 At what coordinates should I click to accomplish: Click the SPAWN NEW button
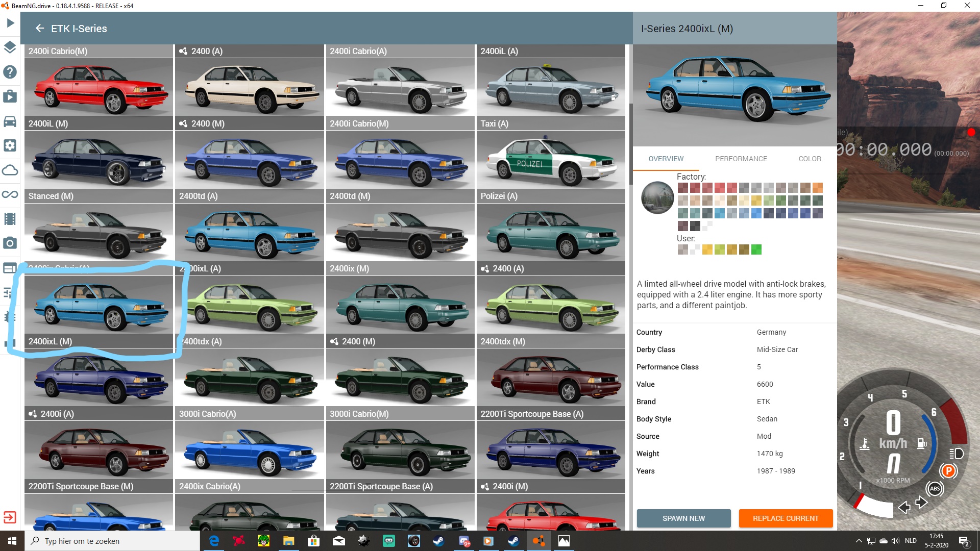click(x=683, y=518)
